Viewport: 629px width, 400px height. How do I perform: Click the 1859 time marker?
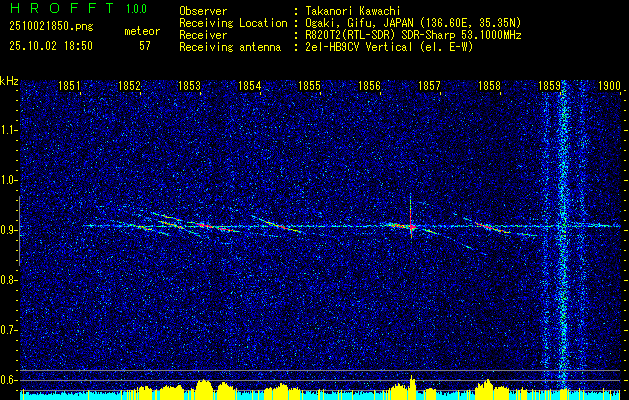[x=550, y=86]
